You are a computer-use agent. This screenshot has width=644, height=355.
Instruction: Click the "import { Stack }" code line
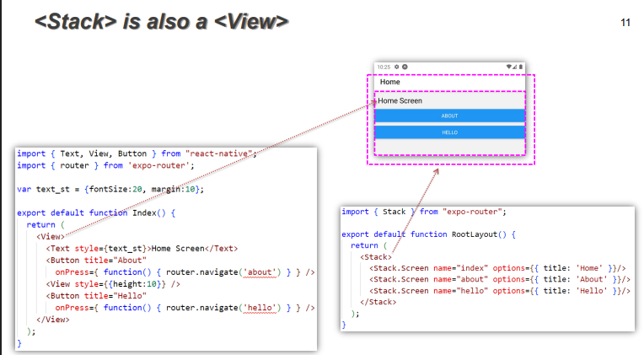pos(424,212)
